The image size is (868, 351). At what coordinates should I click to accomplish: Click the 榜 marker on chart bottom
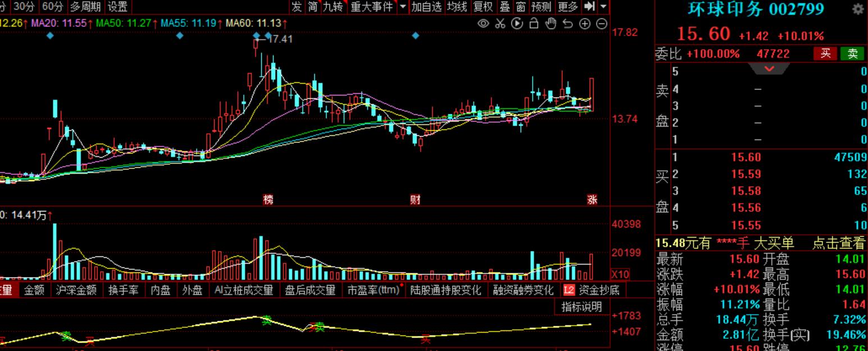coord(268,200)
